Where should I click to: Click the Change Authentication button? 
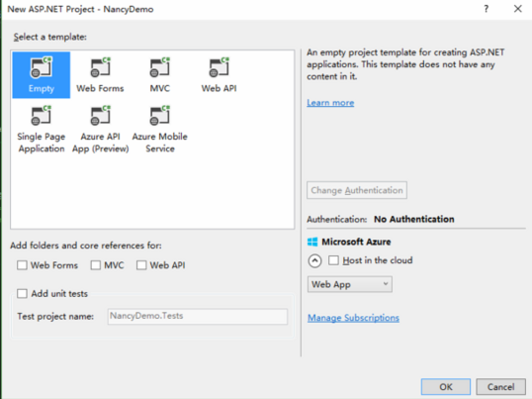[357, 190]
